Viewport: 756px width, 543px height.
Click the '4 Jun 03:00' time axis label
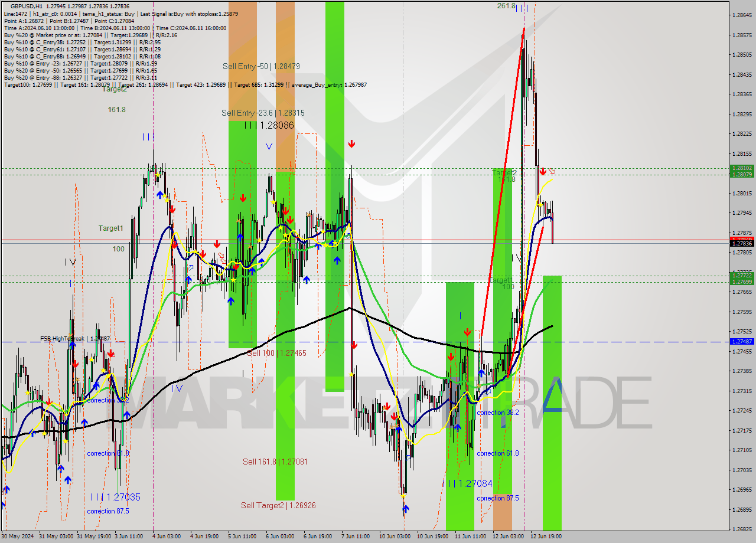tap(167, 537)
